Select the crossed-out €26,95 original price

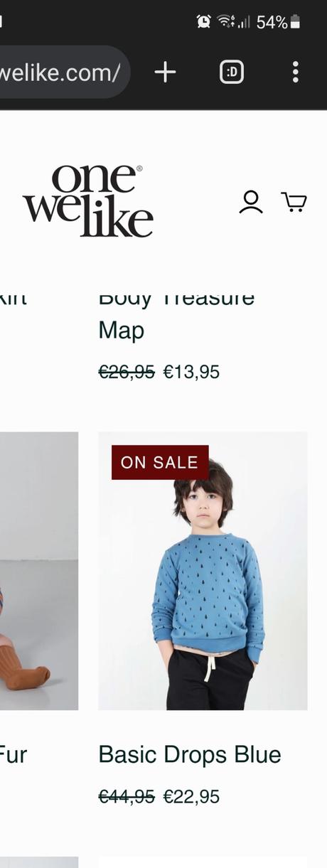127,372
